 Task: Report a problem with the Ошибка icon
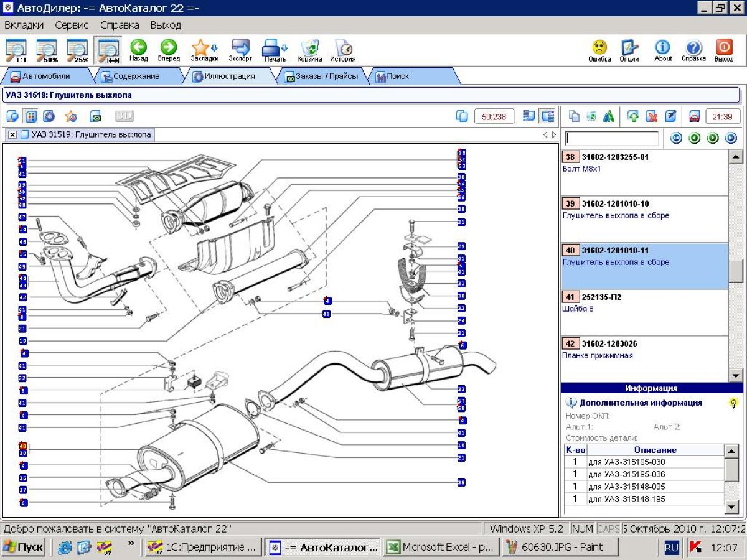599,49
